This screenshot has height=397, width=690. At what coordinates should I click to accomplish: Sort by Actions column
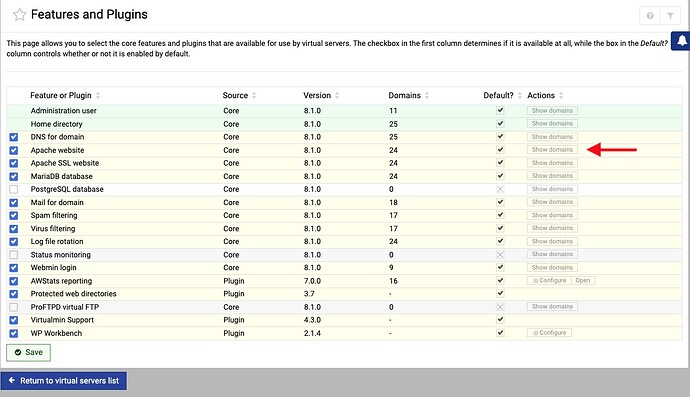(545, 95)
